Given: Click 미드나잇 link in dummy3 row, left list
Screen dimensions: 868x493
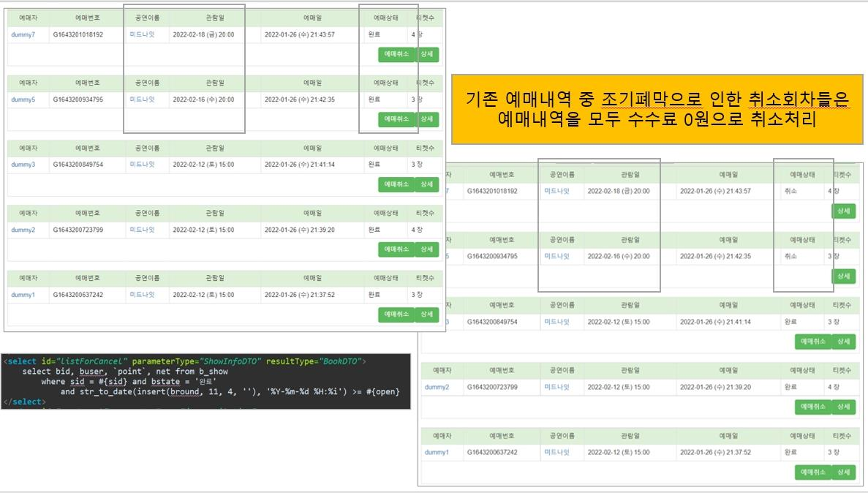Looking at the screenshot, I should click(142, 165).
